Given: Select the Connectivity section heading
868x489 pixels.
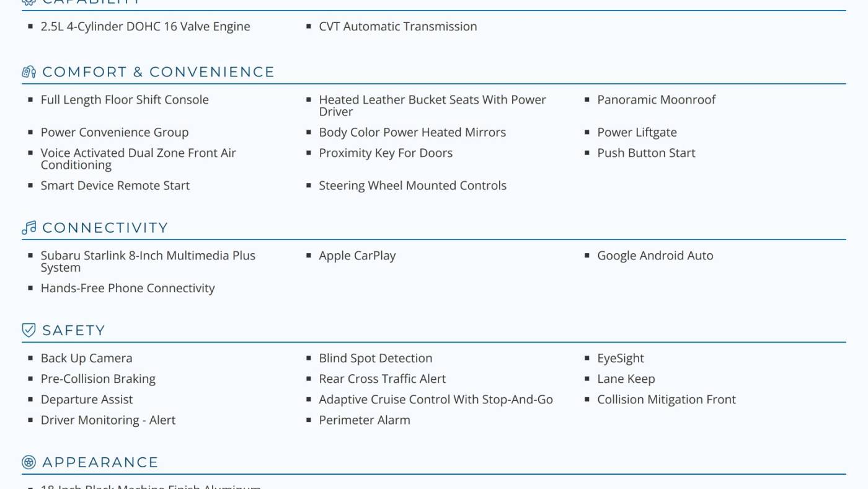Looking at the screenshot, I should coord(105,228).
